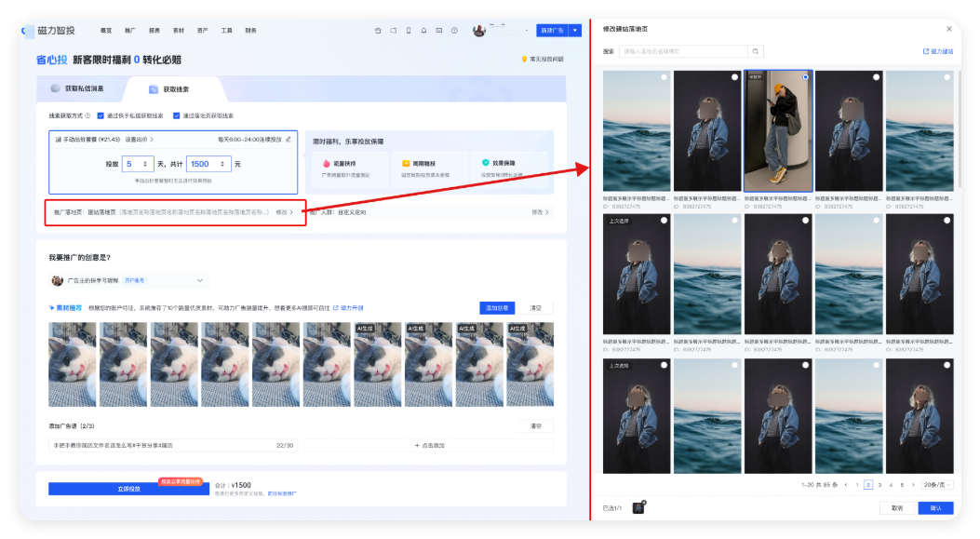Click the info icon next to 线索获取方式
The height and width of the screenshot is (539, 980).
coord(87,115)
